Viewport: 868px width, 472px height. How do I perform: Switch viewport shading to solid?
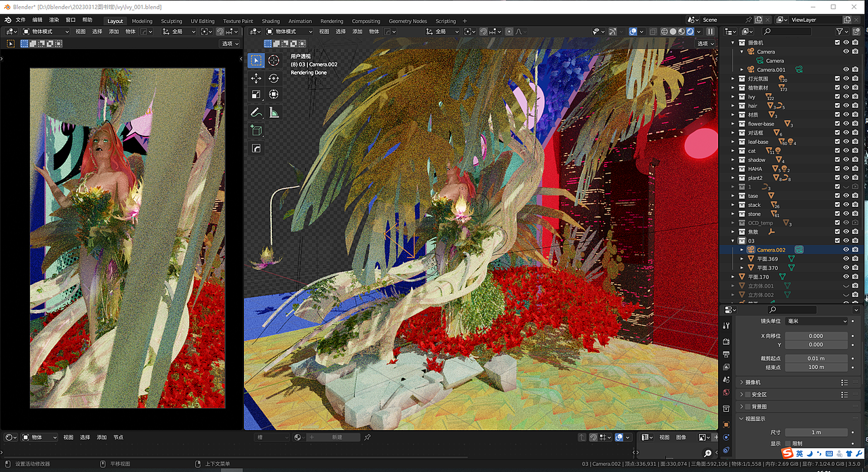673,31
